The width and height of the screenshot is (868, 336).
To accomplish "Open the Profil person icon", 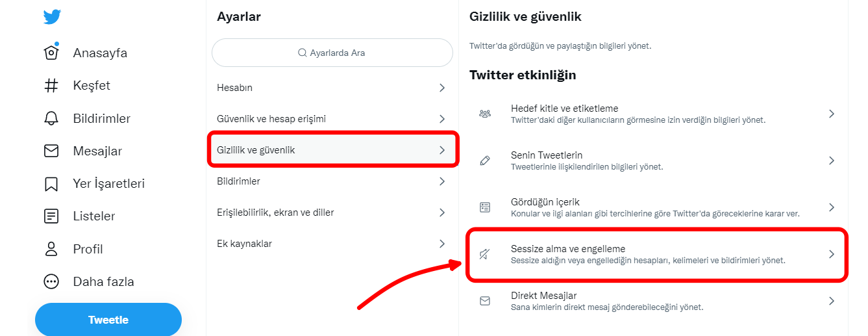I will coord(51,249).
